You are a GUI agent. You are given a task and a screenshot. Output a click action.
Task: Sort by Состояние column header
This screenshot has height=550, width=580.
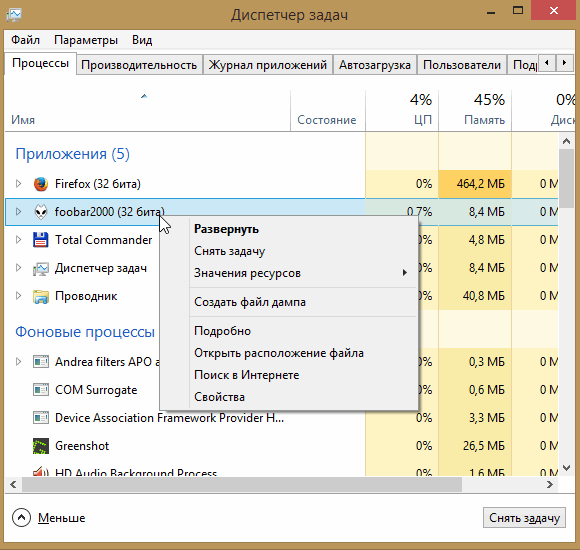click(x=328, y=111)
